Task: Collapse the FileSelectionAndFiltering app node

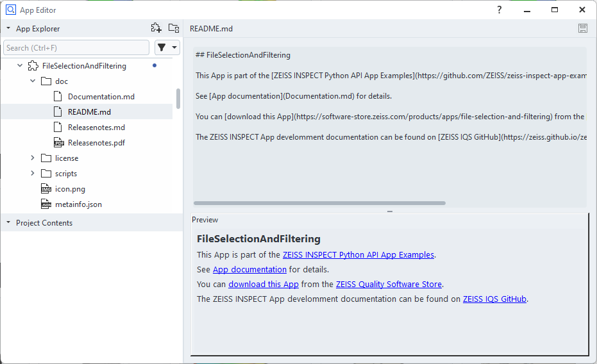Action: (20, 66)
